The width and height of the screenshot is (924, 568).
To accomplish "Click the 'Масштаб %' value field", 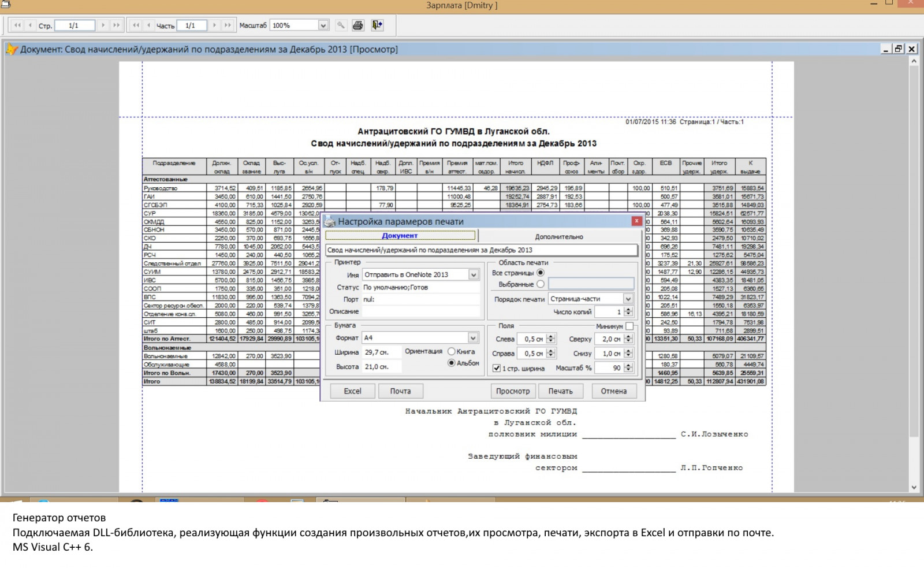I will point(609,368).
